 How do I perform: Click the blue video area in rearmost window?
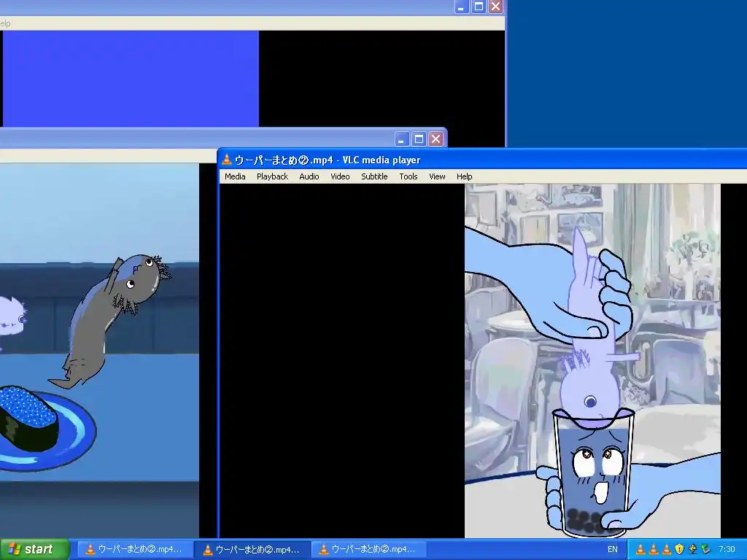point(131,79)
